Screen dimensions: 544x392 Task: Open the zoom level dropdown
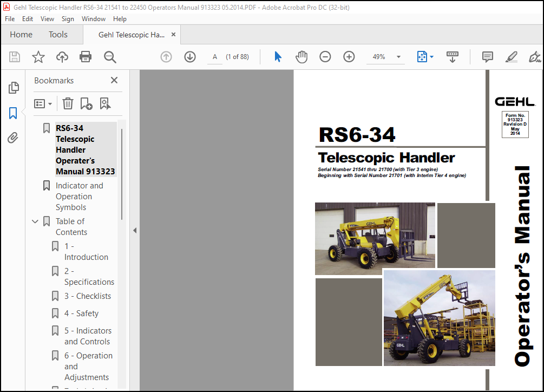click(398, 57)
